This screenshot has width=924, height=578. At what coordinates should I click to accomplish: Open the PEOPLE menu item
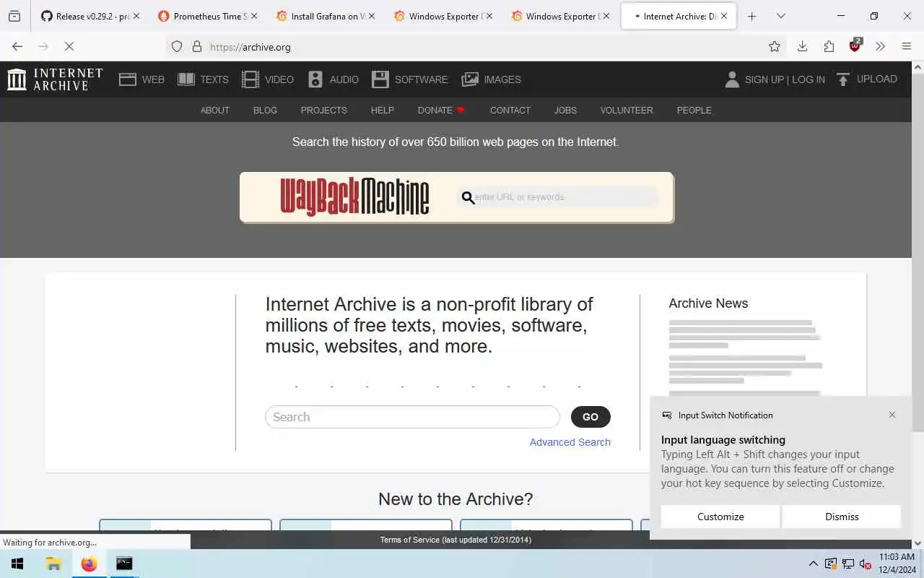click(x=694, y=110)
